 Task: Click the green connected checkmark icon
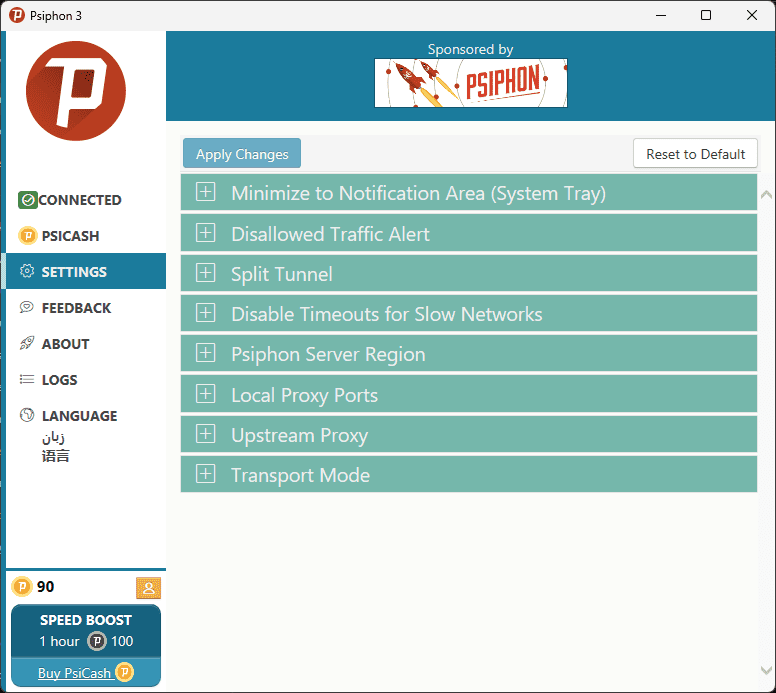(28, 200)
